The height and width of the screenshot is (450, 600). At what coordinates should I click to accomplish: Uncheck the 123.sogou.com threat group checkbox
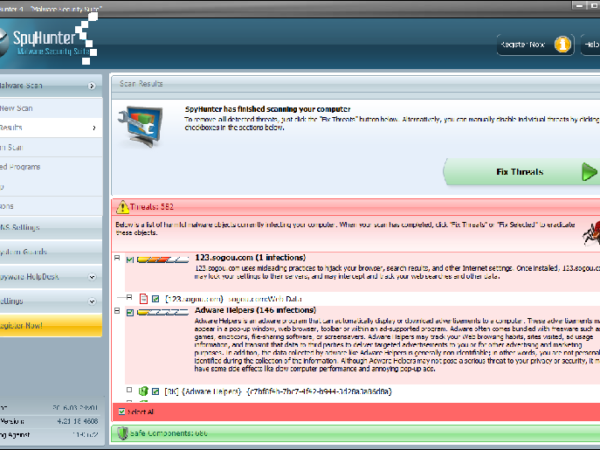(x=130, y=260)
